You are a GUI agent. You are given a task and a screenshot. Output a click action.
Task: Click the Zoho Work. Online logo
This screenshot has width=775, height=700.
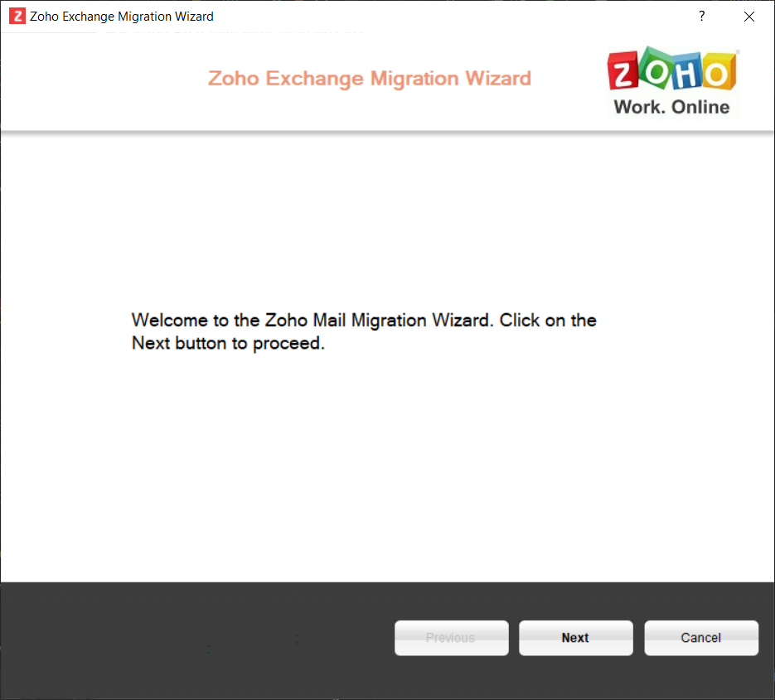pos(672,82)
